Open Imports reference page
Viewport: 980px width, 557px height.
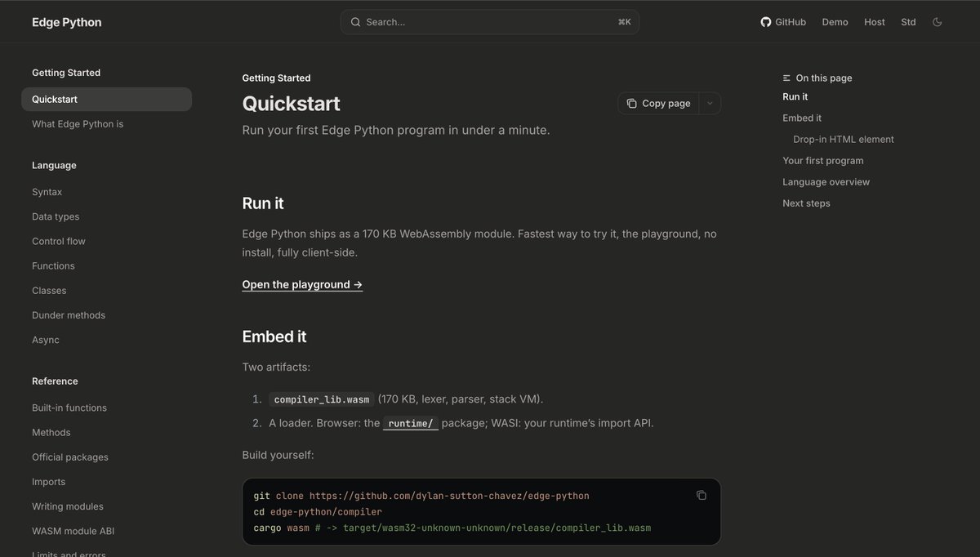click(48, 482)
